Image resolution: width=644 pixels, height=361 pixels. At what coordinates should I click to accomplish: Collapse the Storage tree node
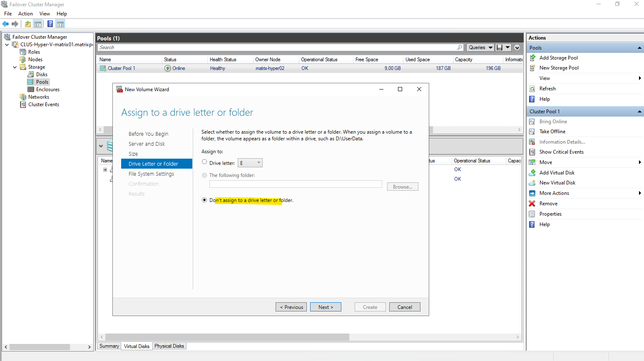click(15, 67)
